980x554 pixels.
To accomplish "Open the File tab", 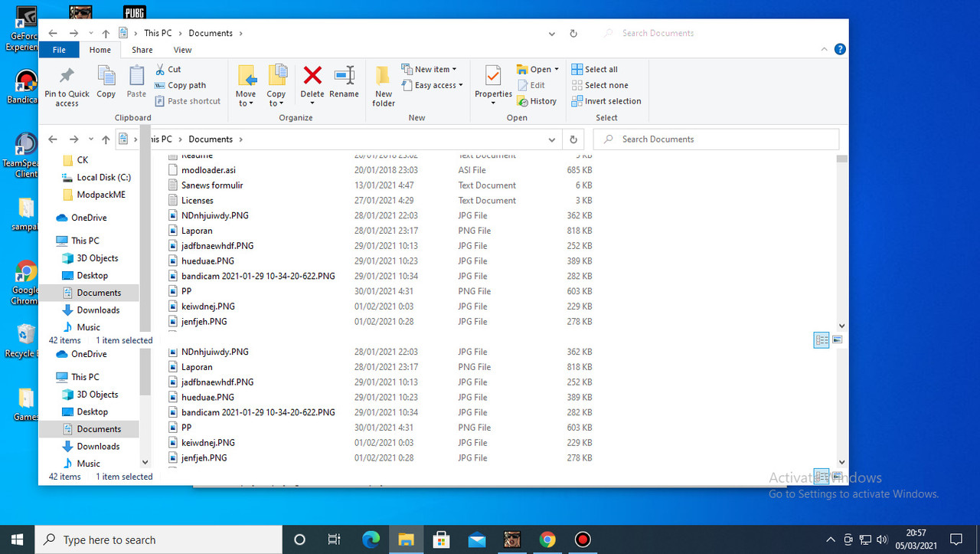I will 59,50.
